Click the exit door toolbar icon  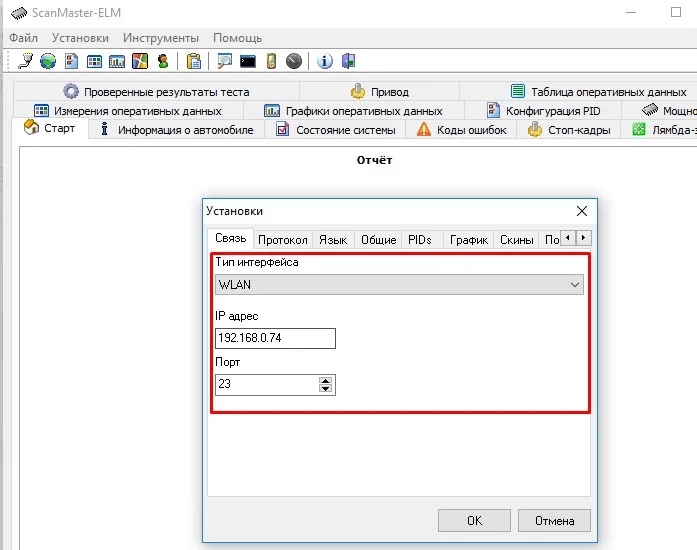(348, 61)
